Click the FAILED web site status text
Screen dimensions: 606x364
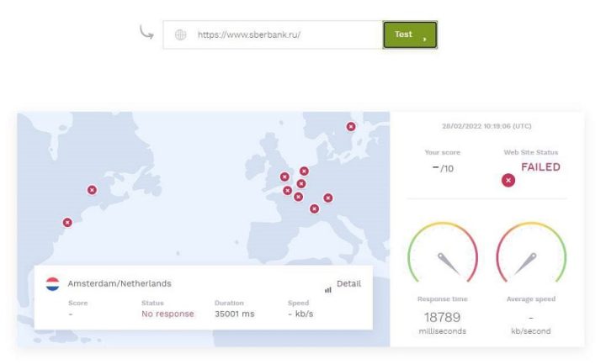540,167
